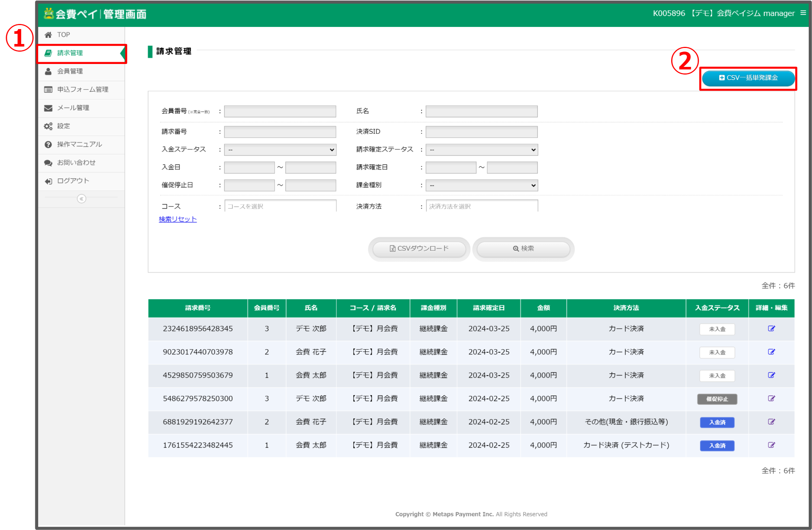Open 操作マニュアル in the sidebar
This screenshot has height=530, width=812.
pyautogui.click(x=81, y=144)
